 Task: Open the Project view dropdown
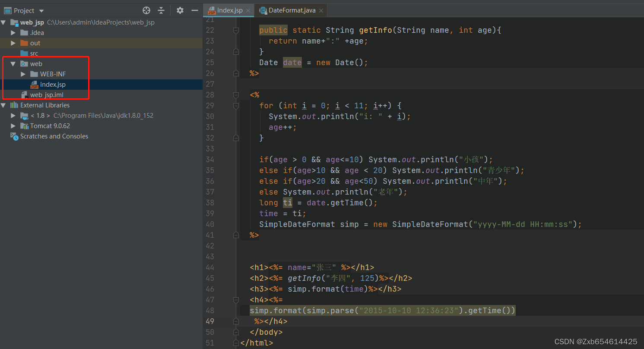[41, 11]
